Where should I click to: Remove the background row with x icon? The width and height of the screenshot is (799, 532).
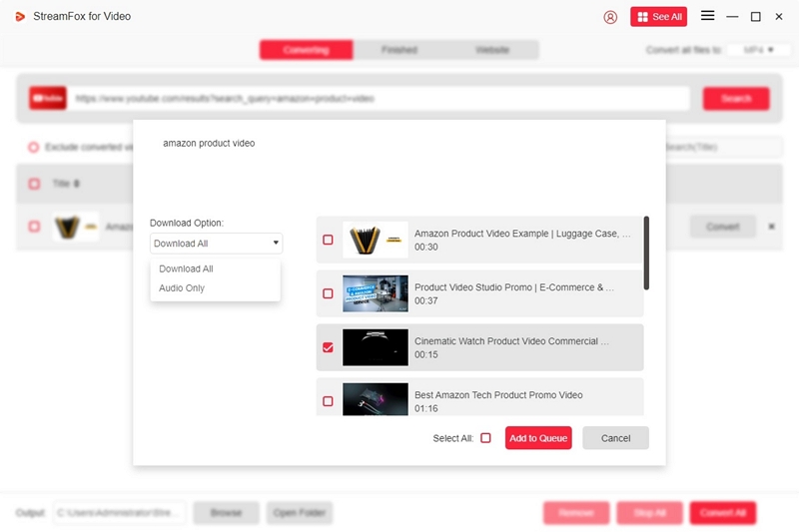(x=771, y=227)
